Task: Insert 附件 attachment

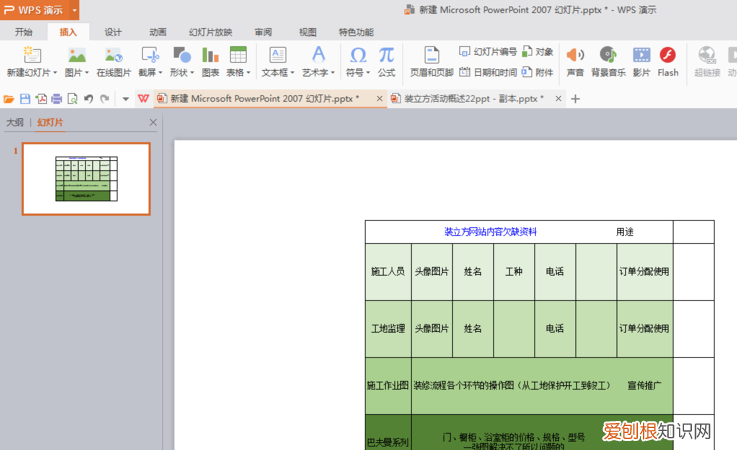Action: pos(538,72)
